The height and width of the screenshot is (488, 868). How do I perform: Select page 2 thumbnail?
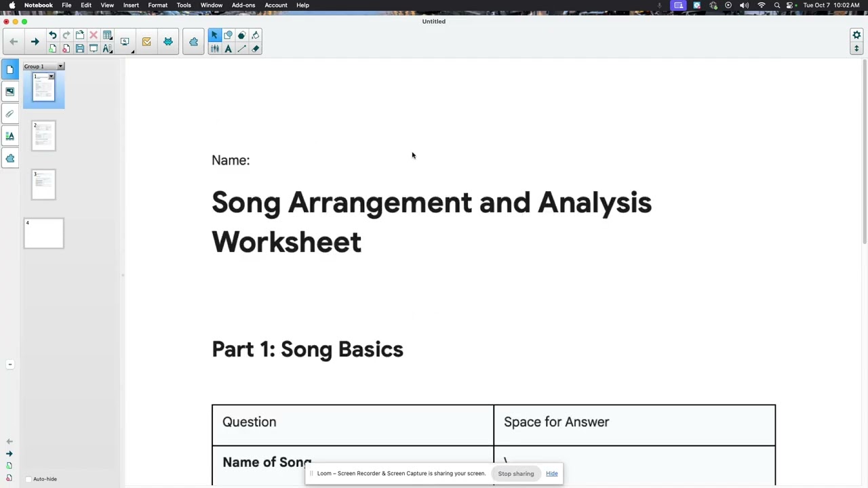click(x=43, y=136)
